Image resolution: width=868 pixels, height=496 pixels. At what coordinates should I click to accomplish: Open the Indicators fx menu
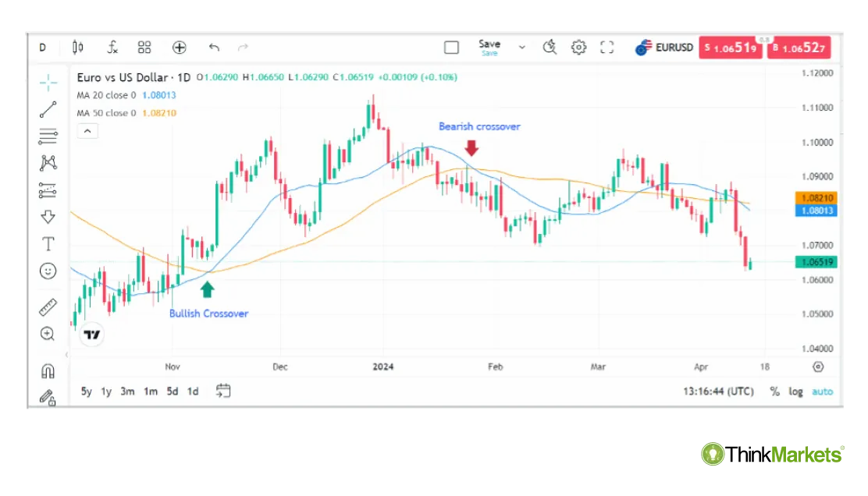click(x=112, y=47)
